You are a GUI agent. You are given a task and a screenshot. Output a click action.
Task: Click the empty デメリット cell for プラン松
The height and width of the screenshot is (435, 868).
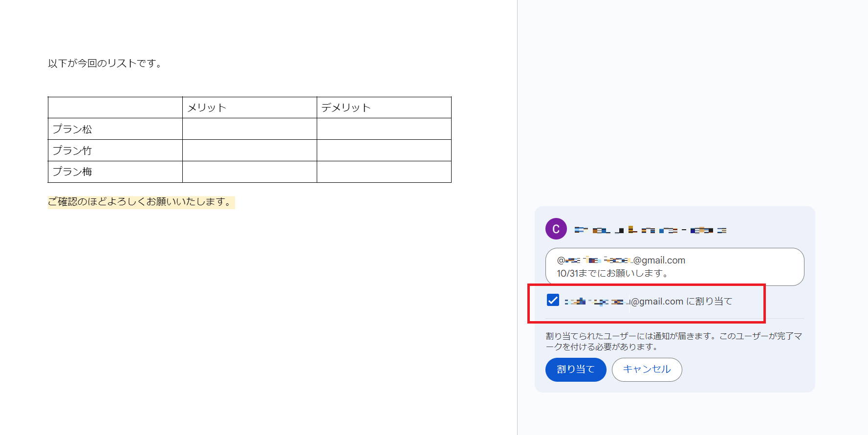click(x=384, y=129)
